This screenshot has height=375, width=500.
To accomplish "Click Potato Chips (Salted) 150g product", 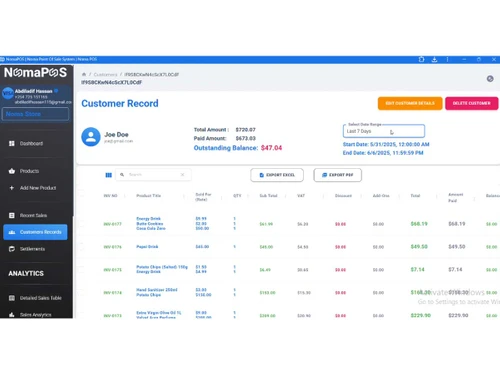I will [x=162, y=267].
